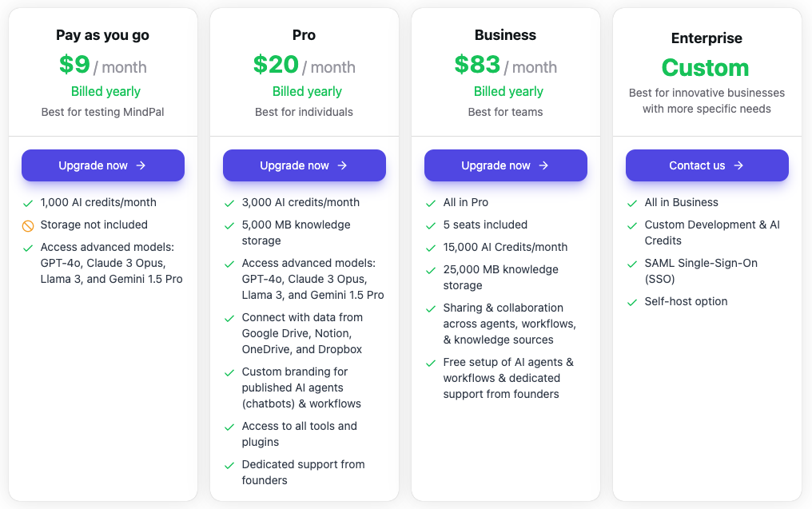Click the $20 / month Pro price

coord(304,65)
